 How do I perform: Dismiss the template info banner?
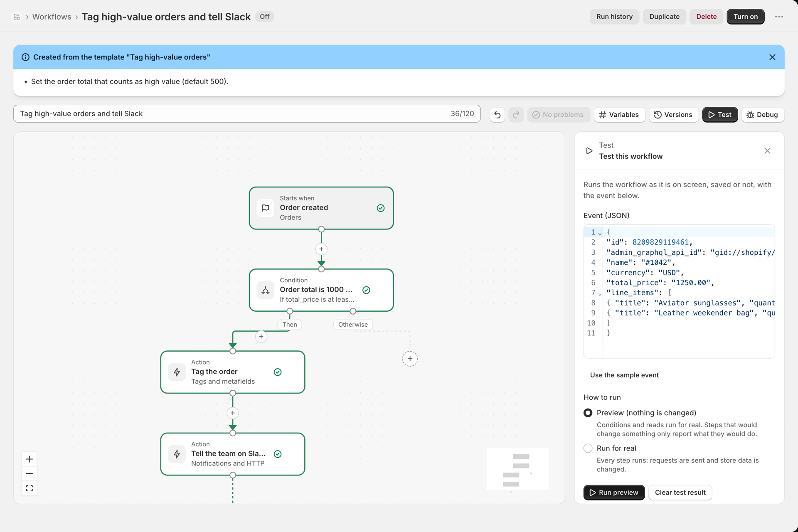[x=772, y=57]
